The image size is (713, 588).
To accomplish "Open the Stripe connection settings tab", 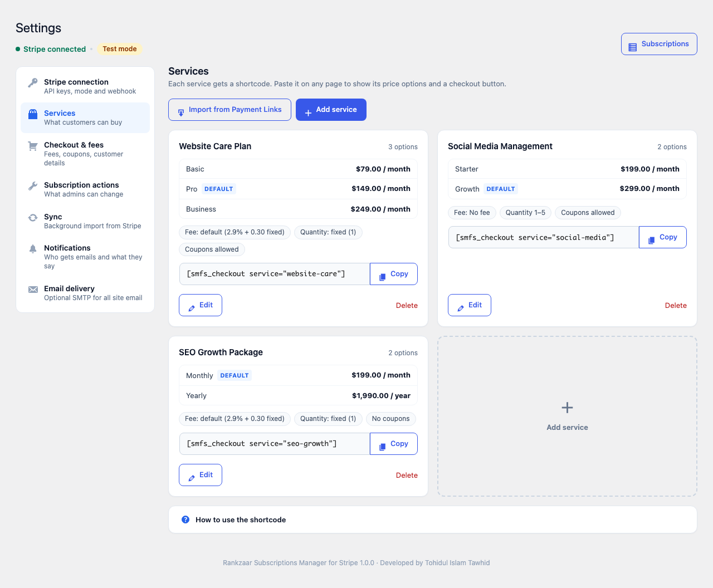I will tap(85, 86).
